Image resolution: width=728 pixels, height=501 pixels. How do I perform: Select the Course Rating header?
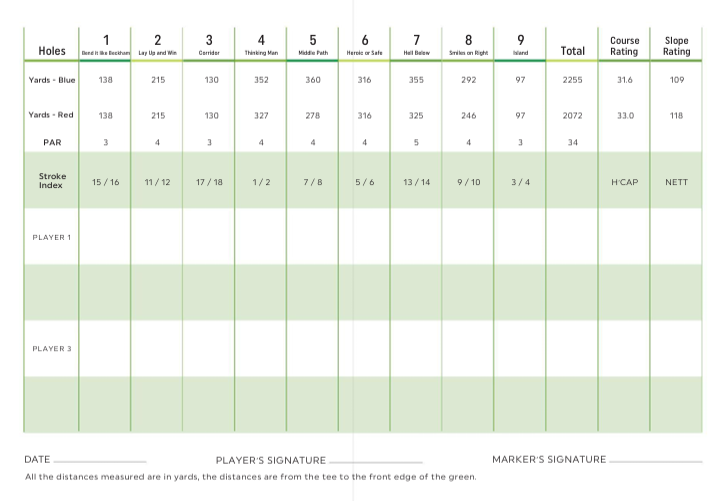[624, 46]
